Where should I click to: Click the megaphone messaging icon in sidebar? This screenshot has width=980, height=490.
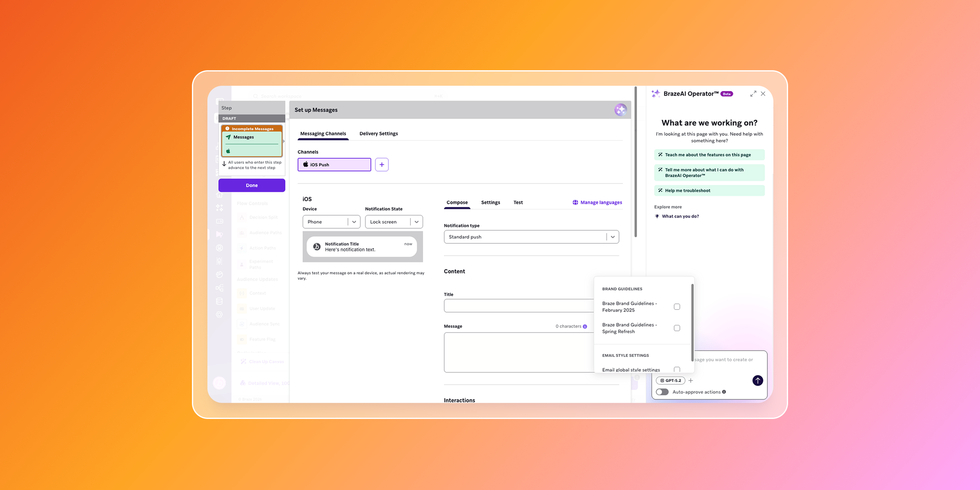[219, 234]
